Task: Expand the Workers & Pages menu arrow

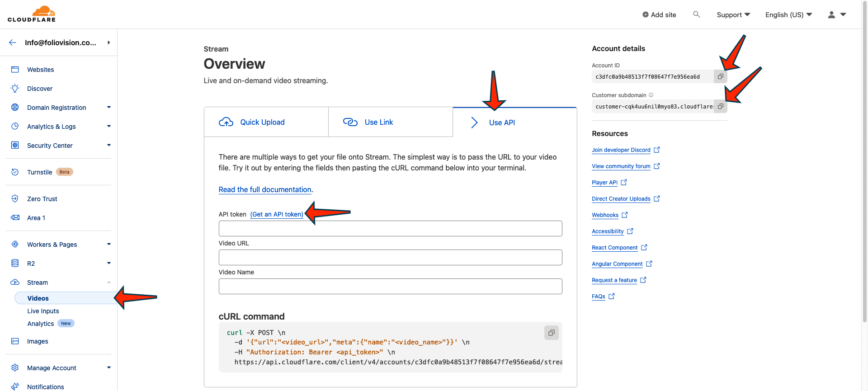Action: (109, 245)
